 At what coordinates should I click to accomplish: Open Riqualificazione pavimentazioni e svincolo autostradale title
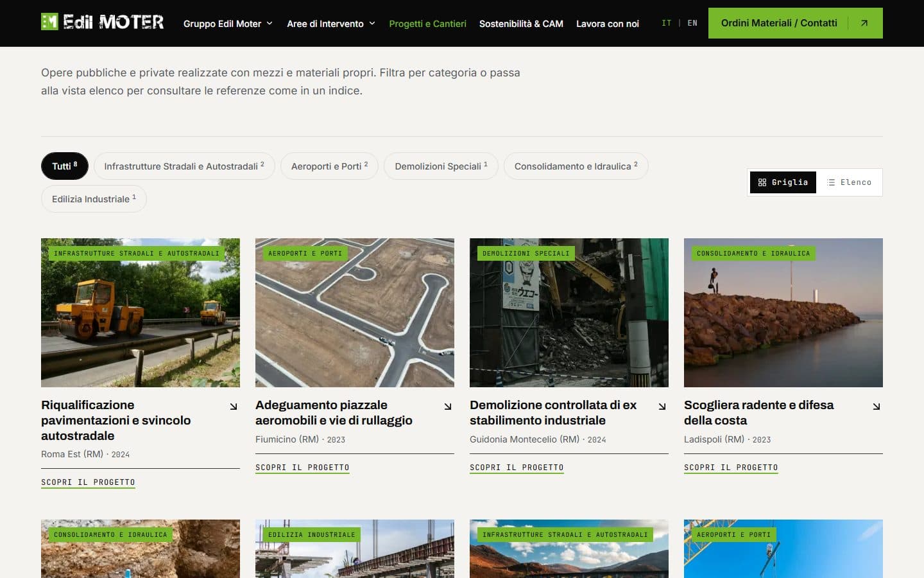click(116, 421)
